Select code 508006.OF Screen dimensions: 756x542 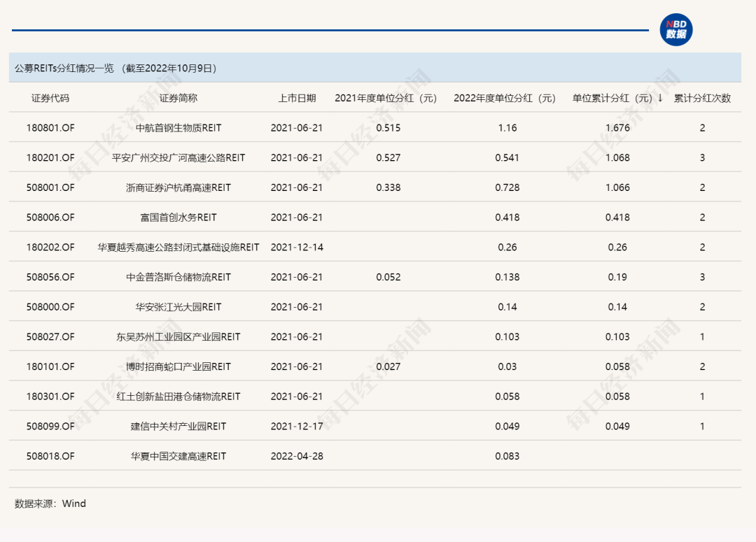[50, 217]
